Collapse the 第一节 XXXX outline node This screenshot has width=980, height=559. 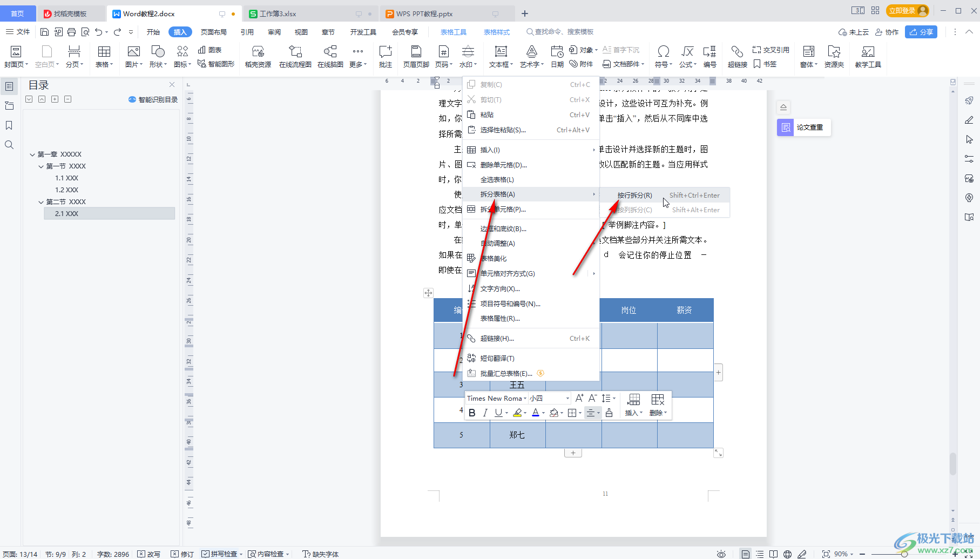pos(41,166)
